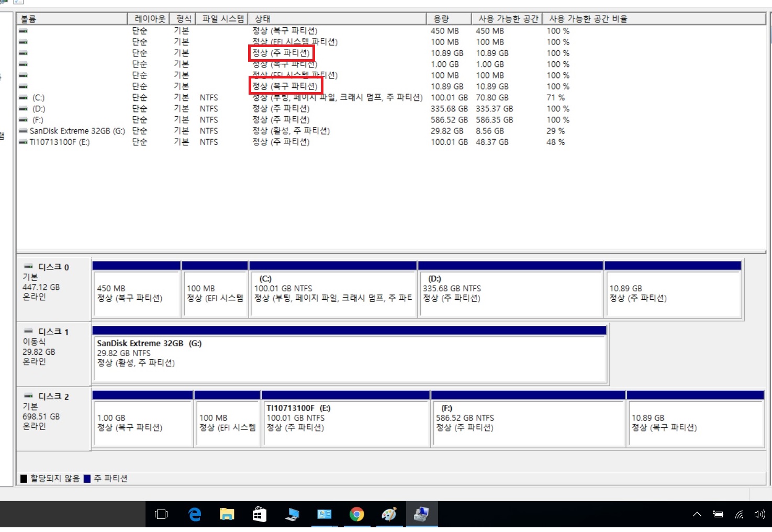Open Task View on the taskbar
Image resolution: width=772 pixels, height=532 pixels.
click(x=161, y=514)
